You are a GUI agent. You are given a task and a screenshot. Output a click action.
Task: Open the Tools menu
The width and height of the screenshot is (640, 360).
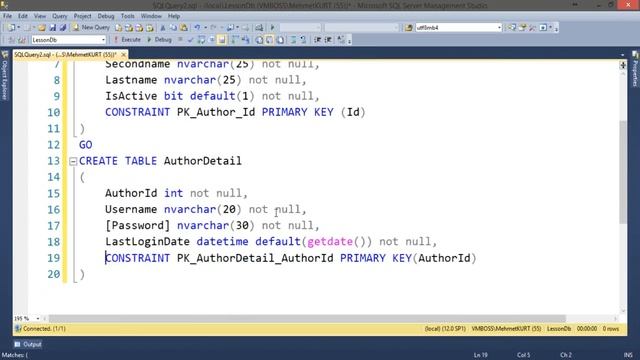coord(127,16)
